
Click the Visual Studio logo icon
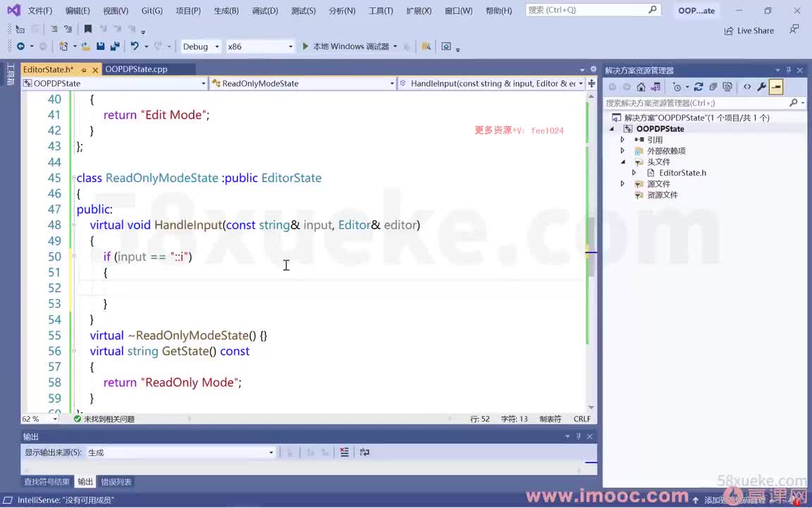(x=13, y=10)
